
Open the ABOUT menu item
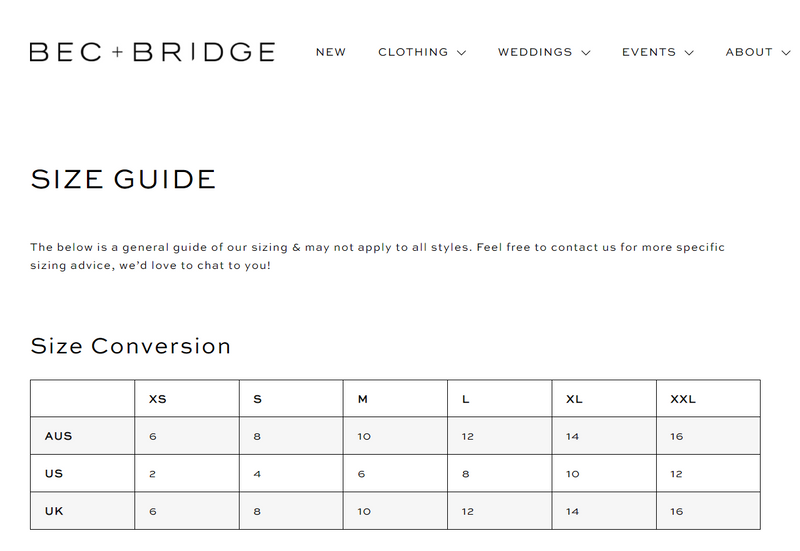pos(749,52)
